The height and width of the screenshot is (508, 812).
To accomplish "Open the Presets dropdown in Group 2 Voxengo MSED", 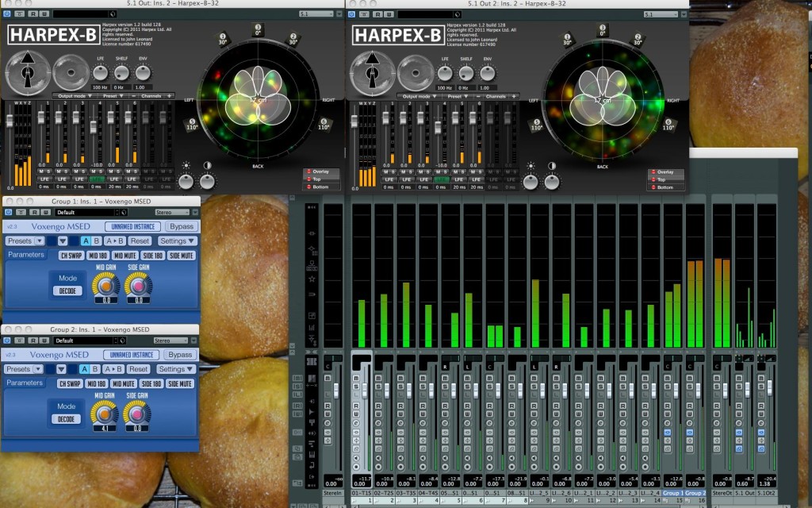I will 25,369.
